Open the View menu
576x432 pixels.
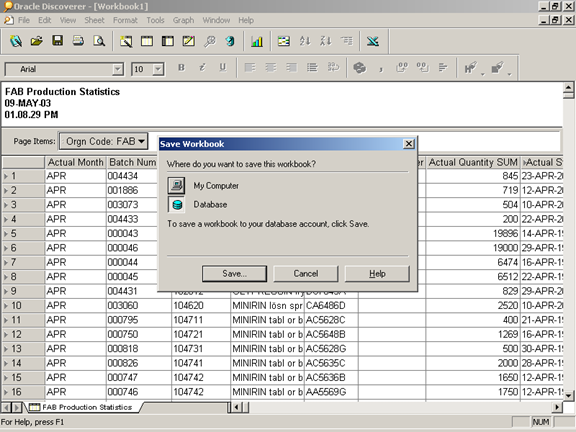[68, 20]
